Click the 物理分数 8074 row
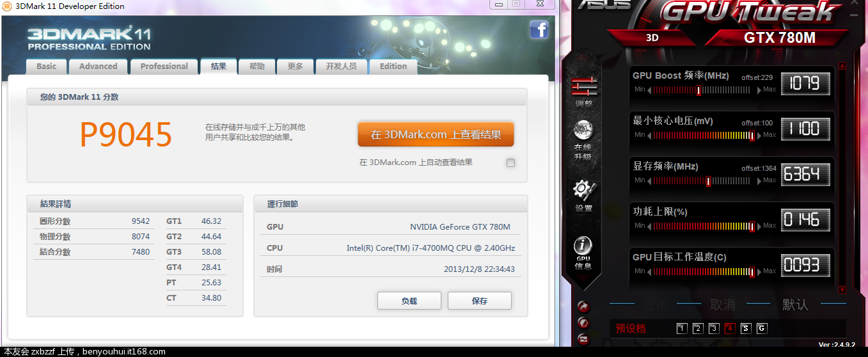The width and height of the screenshot is (868, 357). pos(94,237)
